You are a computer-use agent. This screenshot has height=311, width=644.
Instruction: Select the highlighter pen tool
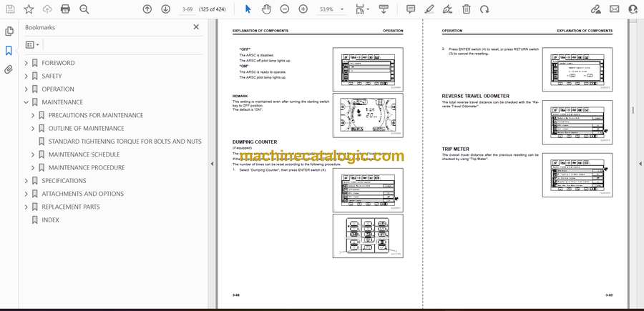429,9
